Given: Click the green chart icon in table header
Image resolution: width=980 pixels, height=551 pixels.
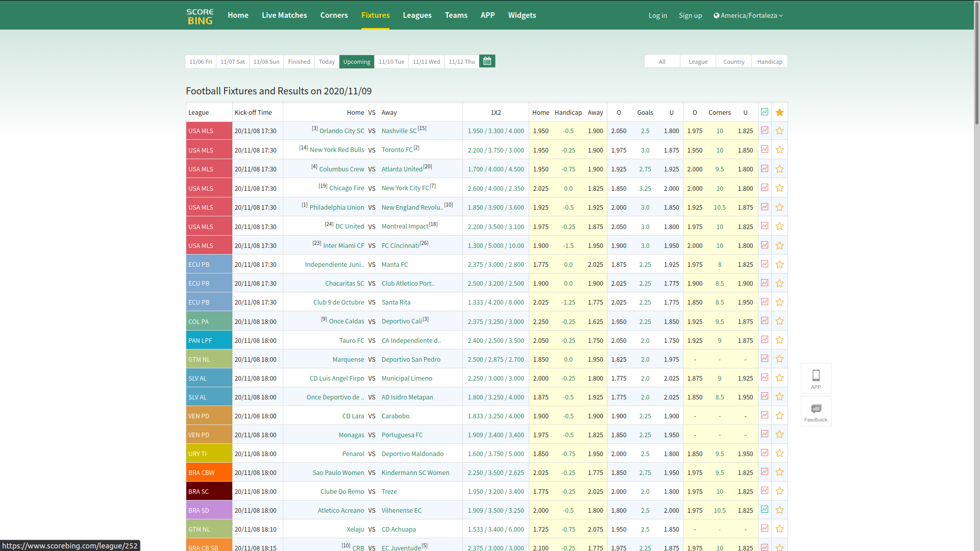Looking at the screenshot, I should (x=765, y=112).
